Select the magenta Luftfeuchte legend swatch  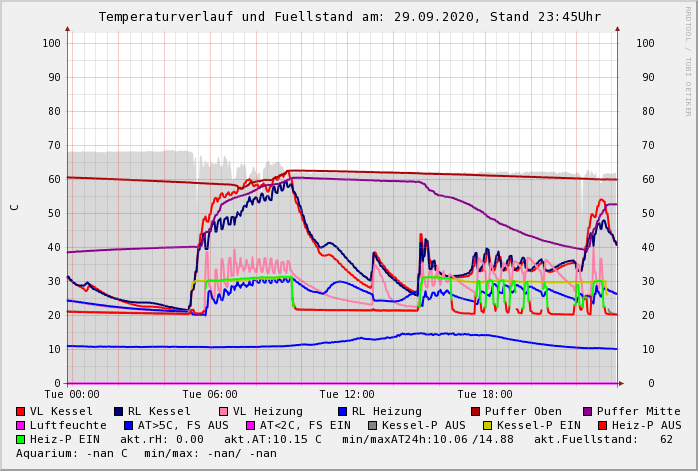tap(21, 426)
